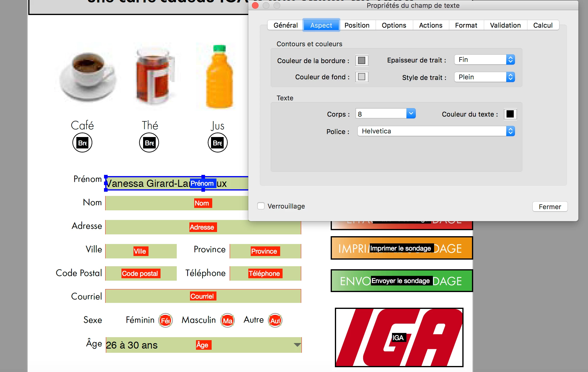
Task: Expand the Corps size combo box
Action: point(411,114)
